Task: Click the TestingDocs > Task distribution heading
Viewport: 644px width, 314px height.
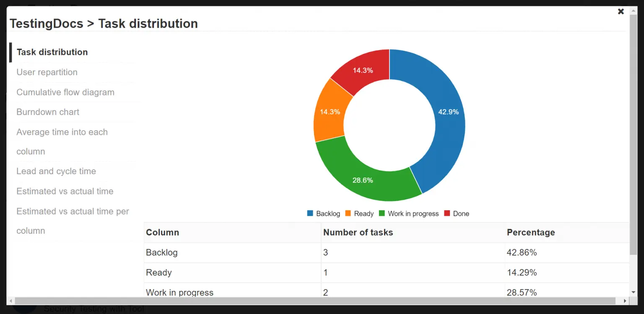Action: click(x=104, y=24)
